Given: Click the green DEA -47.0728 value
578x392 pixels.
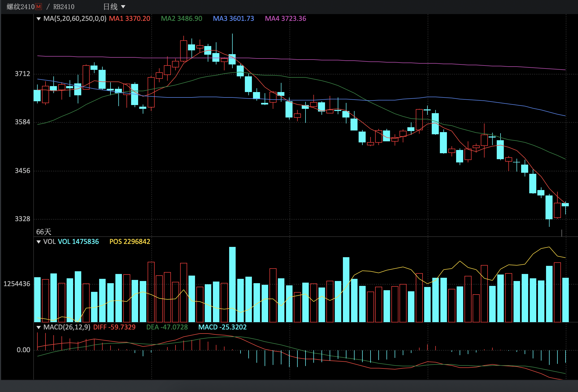Looking at the screenshot, I should 167,327.
